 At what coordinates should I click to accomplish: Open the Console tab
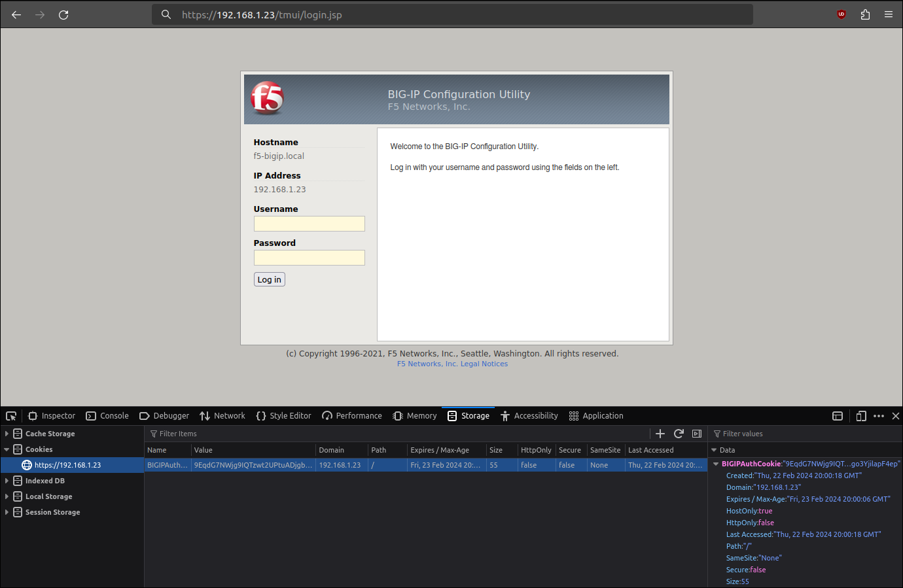[107, 416]
